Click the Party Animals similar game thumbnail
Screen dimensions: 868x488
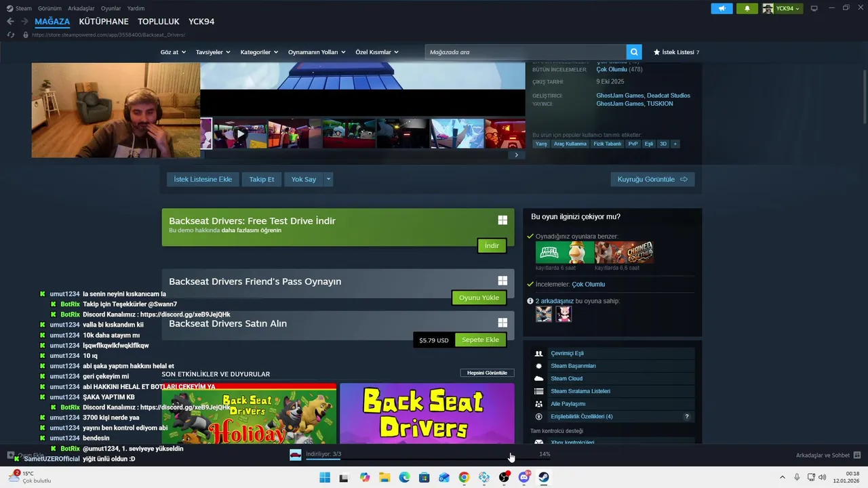coord(565,252)
